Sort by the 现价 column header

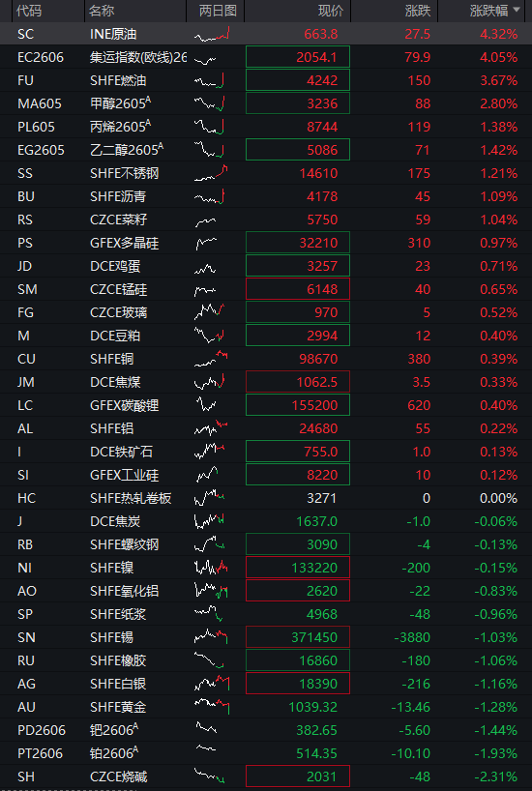(331, 11)
